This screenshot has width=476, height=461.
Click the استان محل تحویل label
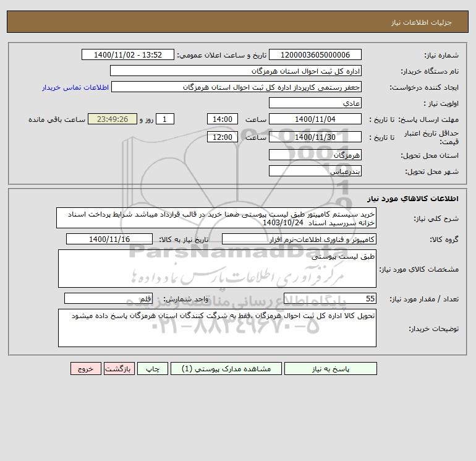pyautogui.click(x=430, y=155)
